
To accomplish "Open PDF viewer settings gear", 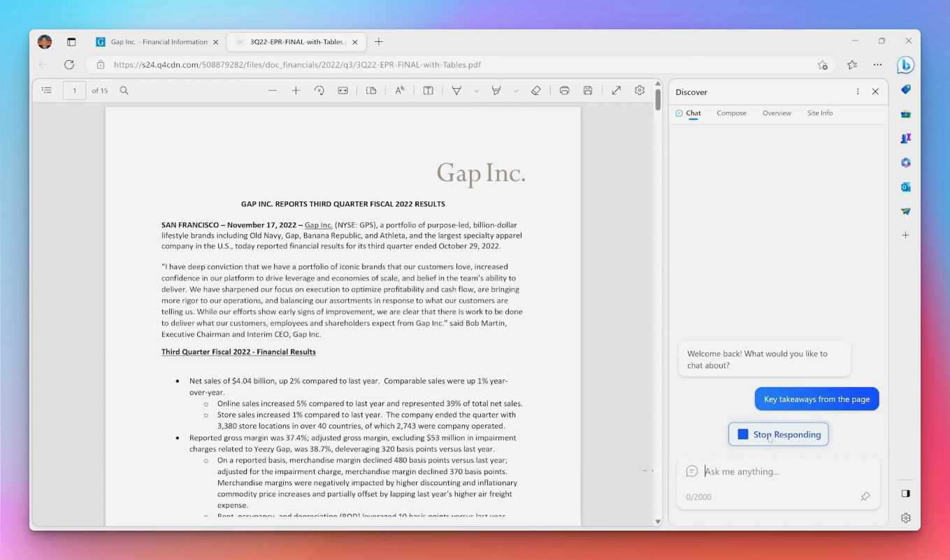I will point(640,90).
